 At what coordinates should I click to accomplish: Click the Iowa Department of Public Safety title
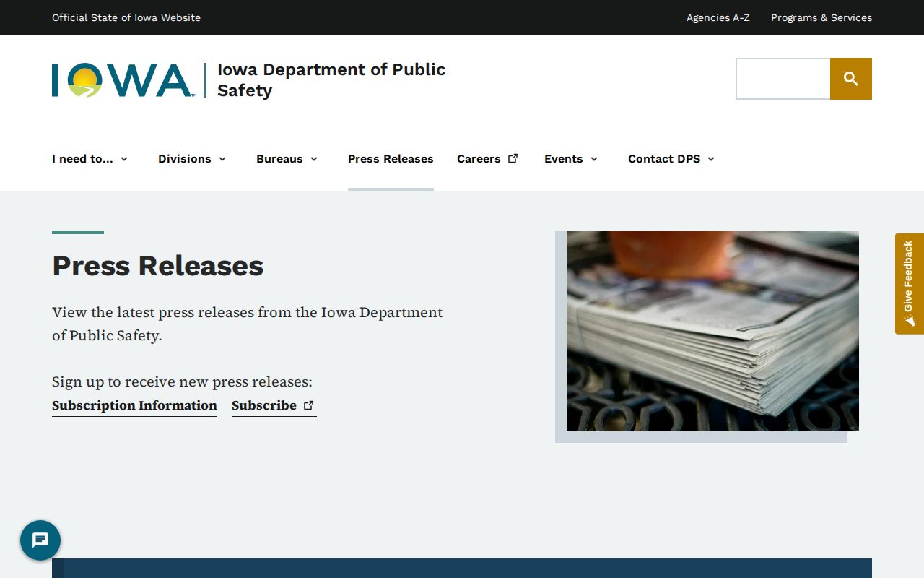click(331, 79)
